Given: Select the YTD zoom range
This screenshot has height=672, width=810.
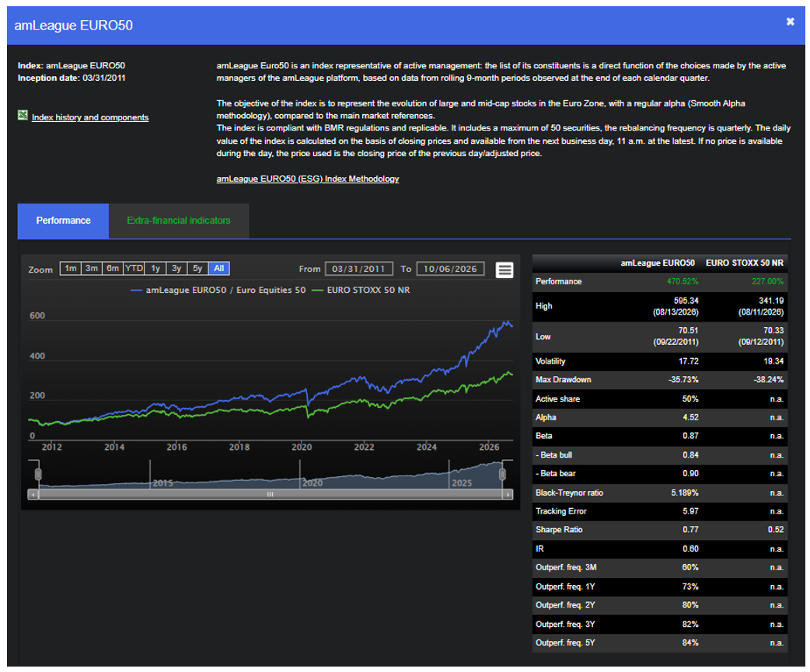Looking at the screenshot, I should pos(134,268).
